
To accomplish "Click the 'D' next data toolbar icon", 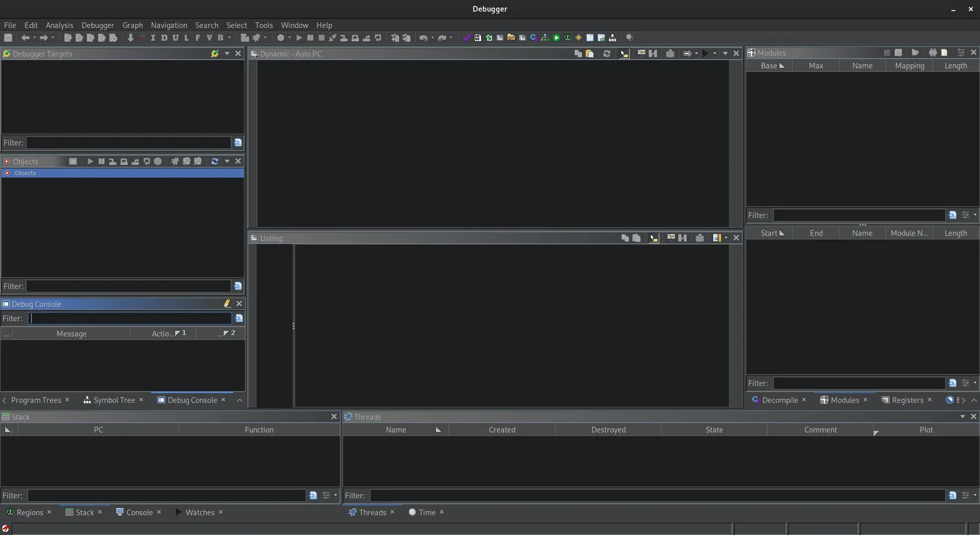I will tap(164, 37).
